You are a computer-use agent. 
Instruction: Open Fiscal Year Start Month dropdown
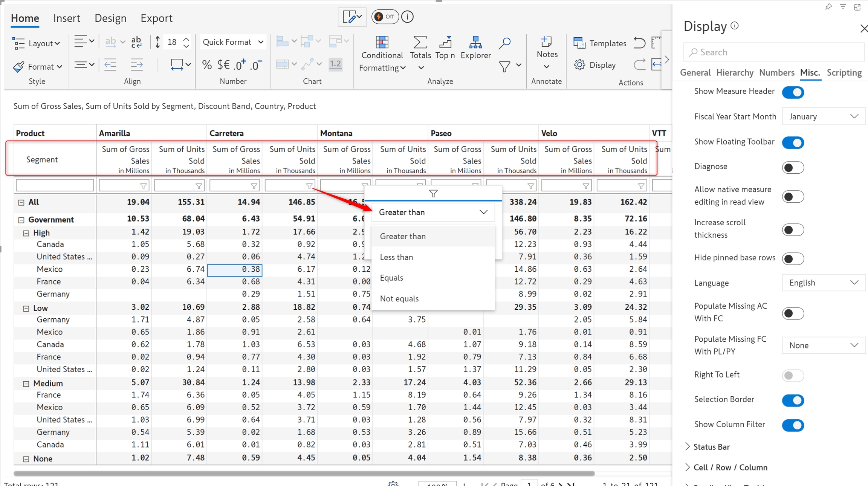pyautogui.click(x=823, y=116)
